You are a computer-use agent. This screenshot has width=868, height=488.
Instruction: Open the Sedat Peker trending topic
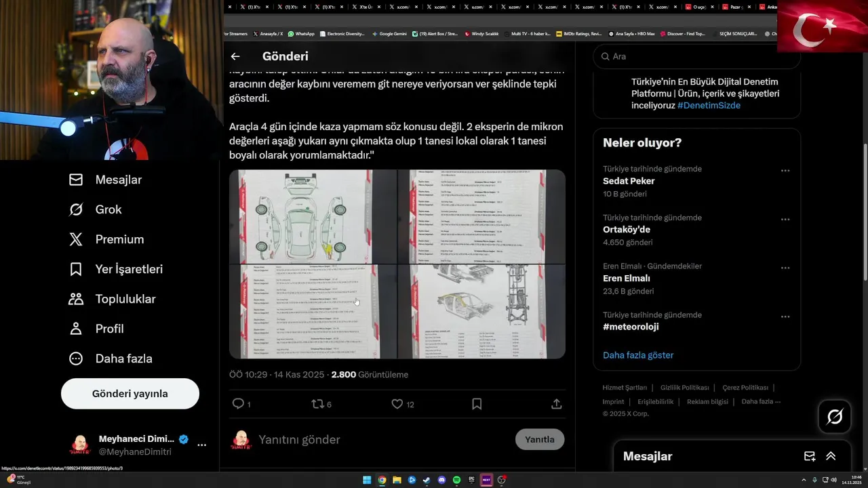point(696,181)
